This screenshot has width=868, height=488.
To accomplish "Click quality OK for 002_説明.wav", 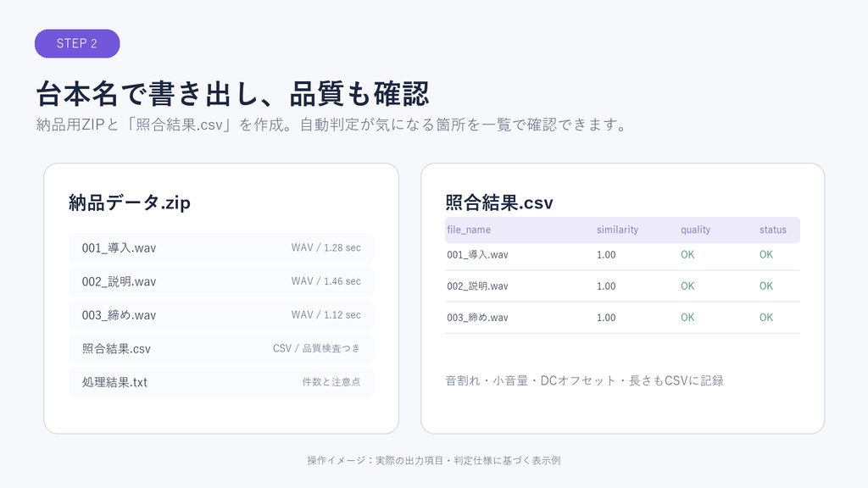I will point(687,286).
